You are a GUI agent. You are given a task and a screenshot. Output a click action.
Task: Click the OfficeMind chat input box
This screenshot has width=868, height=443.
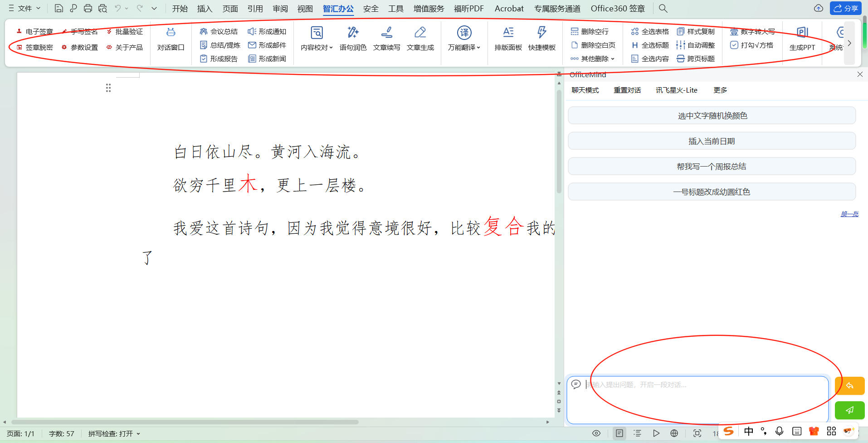point(698,399)
